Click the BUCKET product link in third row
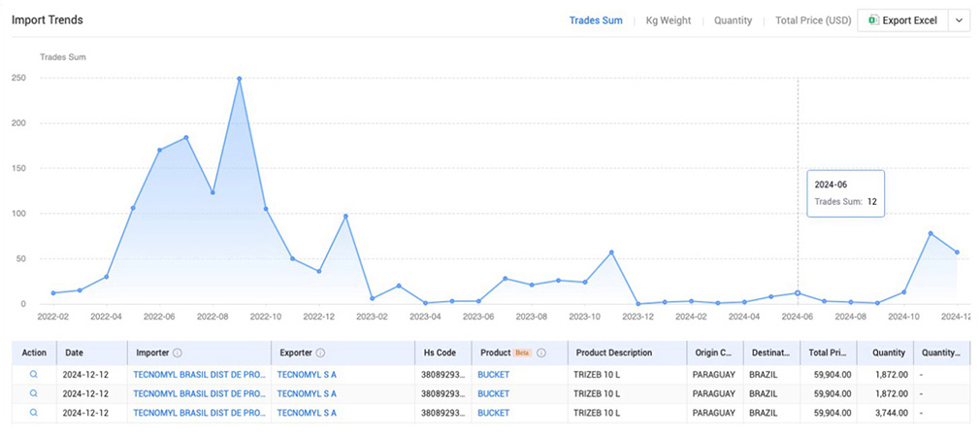 pos(493,413)
